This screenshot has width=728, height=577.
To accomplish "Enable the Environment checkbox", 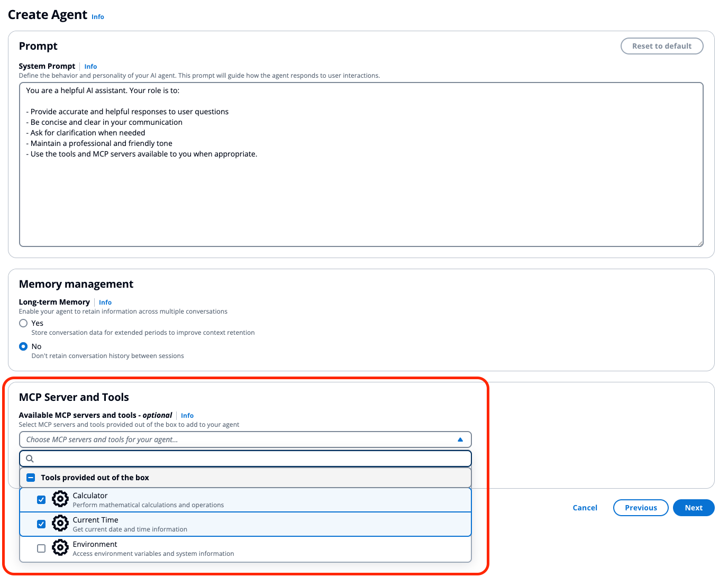I will coord(41,548).
